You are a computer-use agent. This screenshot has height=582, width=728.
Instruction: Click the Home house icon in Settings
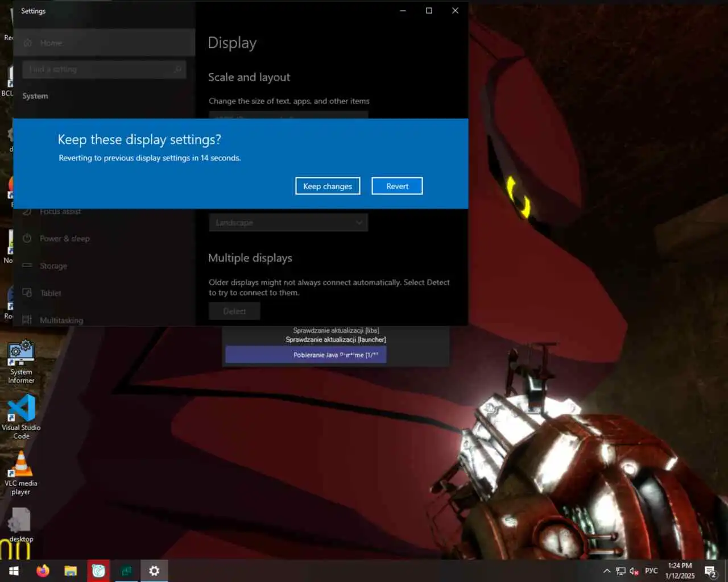pos(27,43)
